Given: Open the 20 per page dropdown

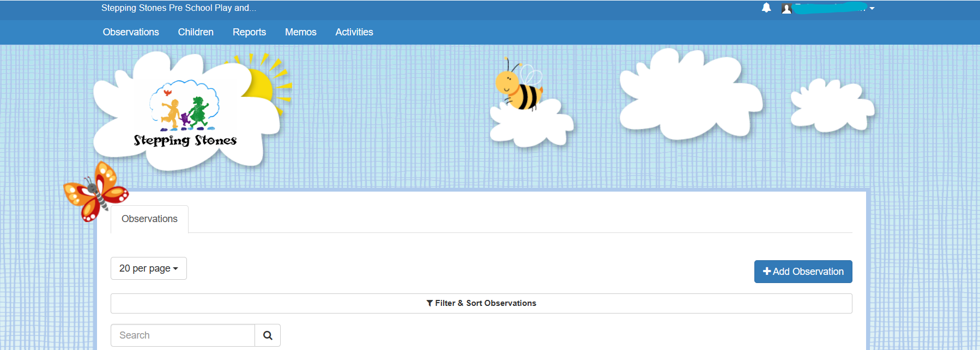Looking at the screenshot, I should pyautogui.click(x=149, y=268).
